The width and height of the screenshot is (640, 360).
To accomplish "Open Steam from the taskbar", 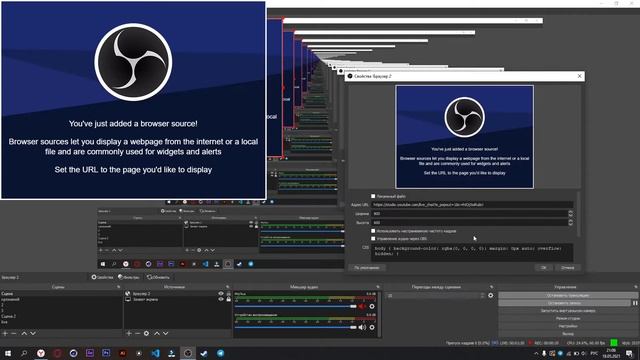I will pos(204,353).
